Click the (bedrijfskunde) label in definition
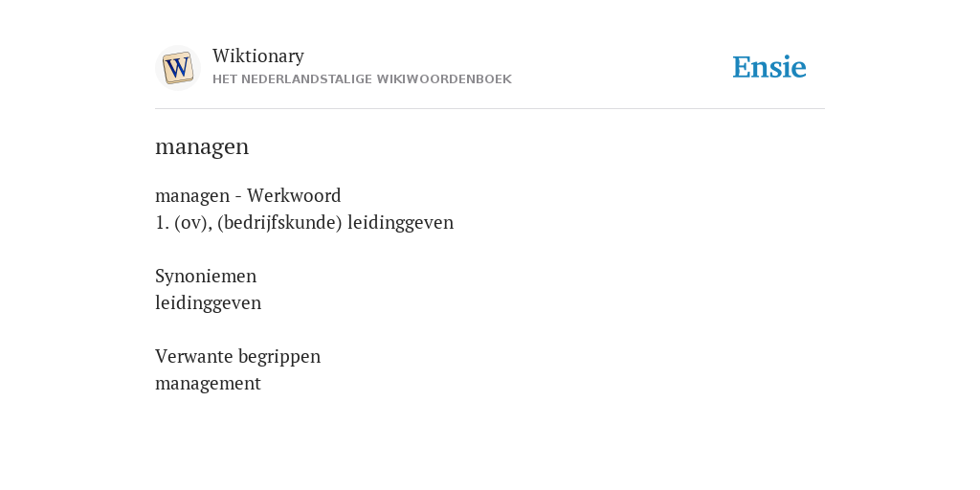The height and width of the screenshot is (490, 980). pyautogui.click(x=280, y=222)
